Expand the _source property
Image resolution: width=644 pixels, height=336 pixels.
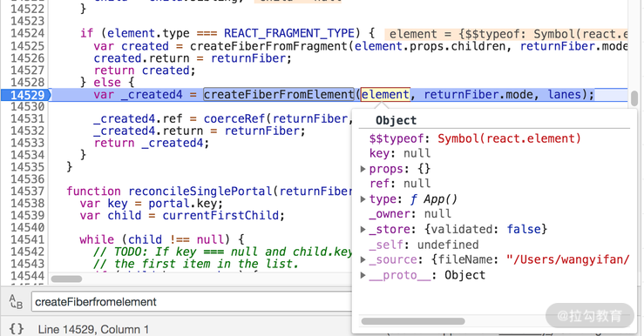click(363, 259)
